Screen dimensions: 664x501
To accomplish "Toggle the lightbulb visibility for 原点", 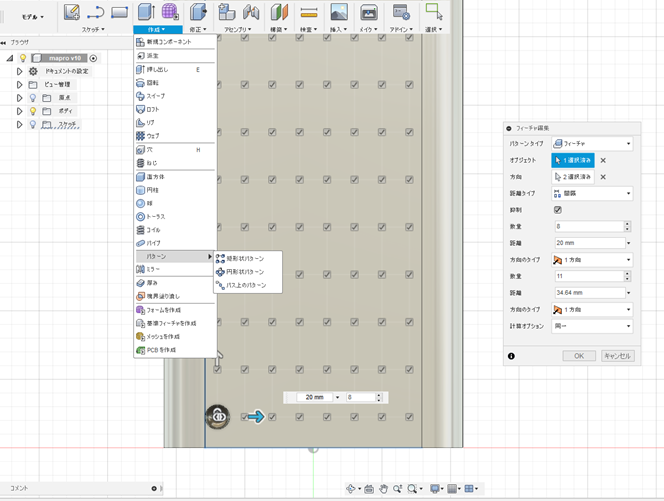I will click(x=33, y=98).
